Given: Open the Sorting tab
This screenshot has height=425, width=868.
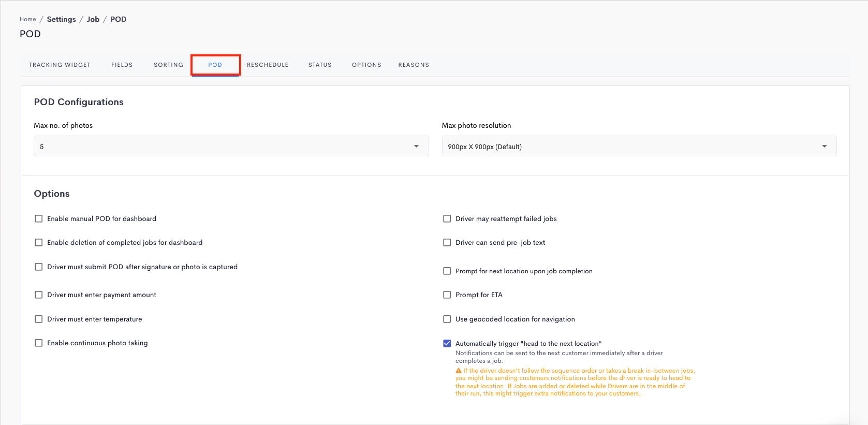Looking at the screenshot, I should pyautogui.click(x=168, y=65).
